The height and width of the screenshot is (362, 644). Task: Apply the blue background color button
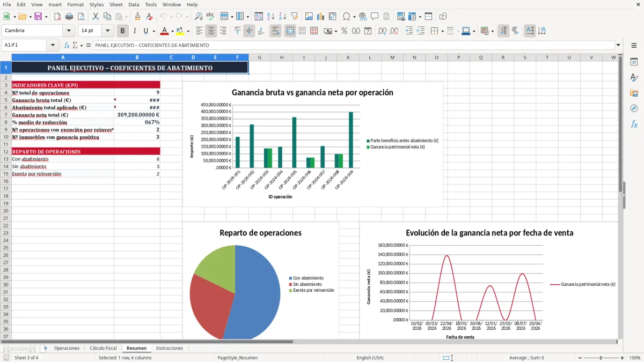(466, 31)
